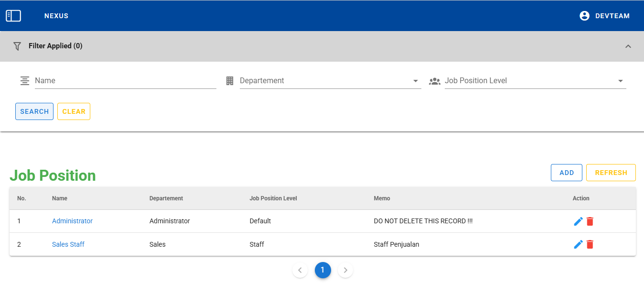644x306 pixels.
Task: Open the Administrator name link
Action: coord(72,221)
